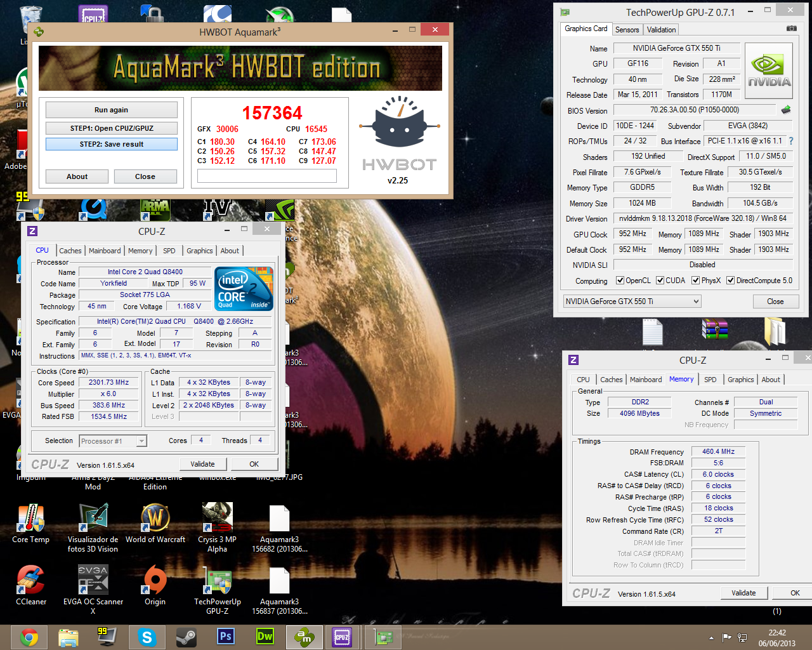Click the Intel Core 2 Quad logo in CPU-Z

[244, 288]
